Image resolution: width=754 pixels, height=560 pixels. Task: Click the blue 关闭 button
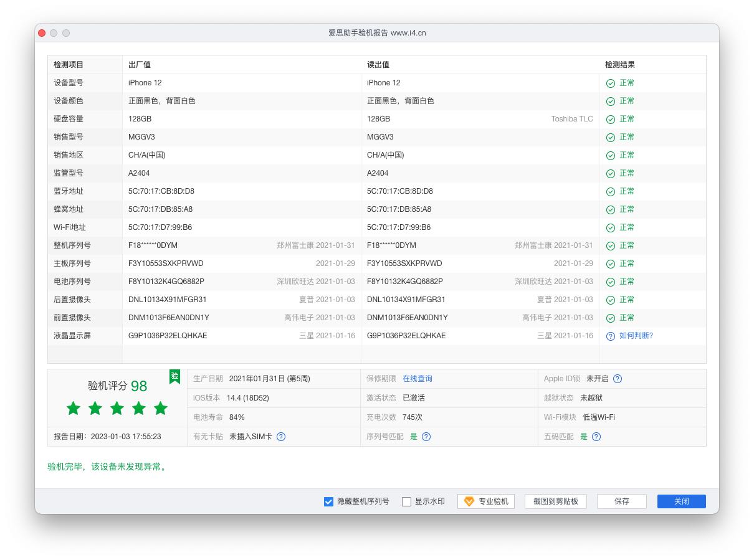tap(682, 501)
